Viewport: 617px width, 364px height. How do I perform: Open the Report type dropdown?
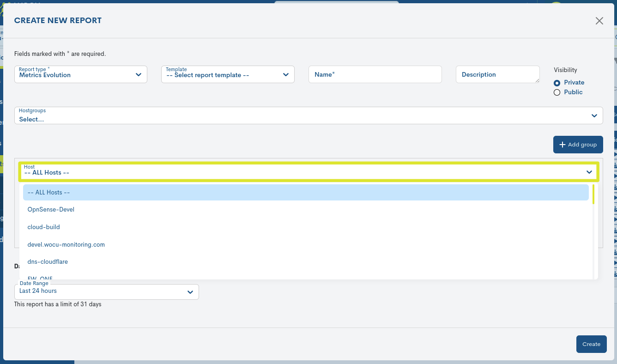81,74
